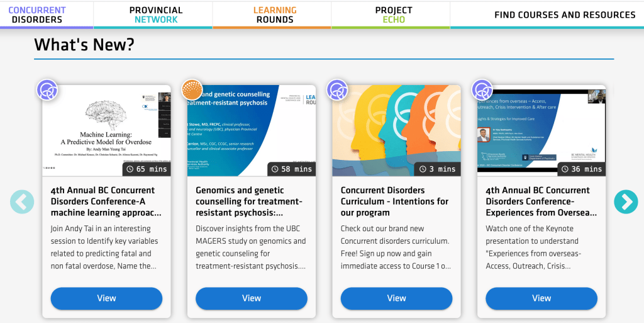Click the 65 mins duration badge

(147, 169)
